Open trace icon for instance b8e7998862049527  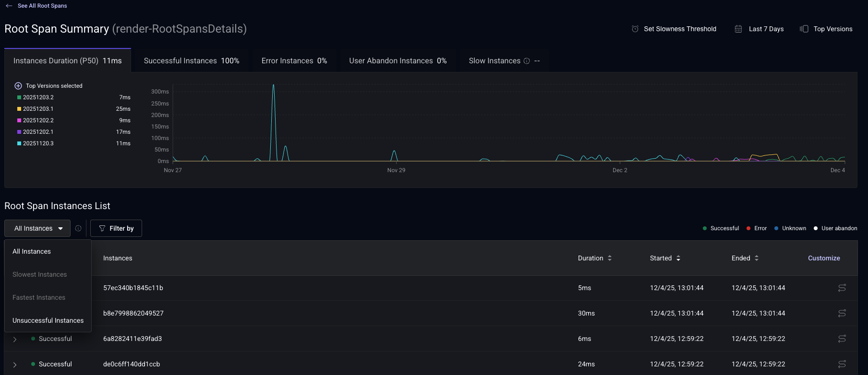(842, 313)
